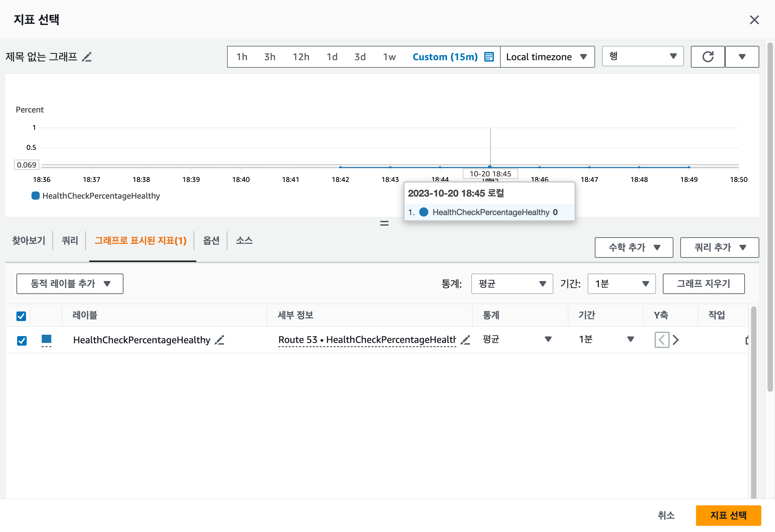775x532 pixels.
Task: Switch to the 찾아보기 tab
Action: coord(29,241)
